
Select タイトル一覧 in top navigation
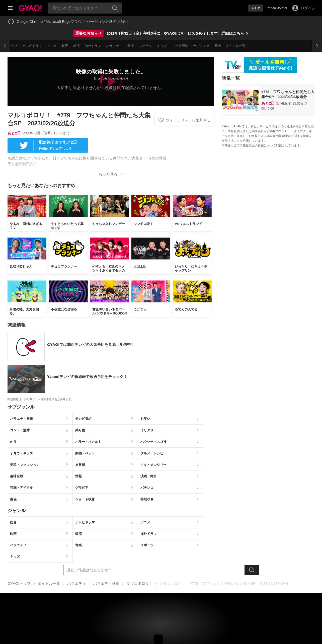236,46
